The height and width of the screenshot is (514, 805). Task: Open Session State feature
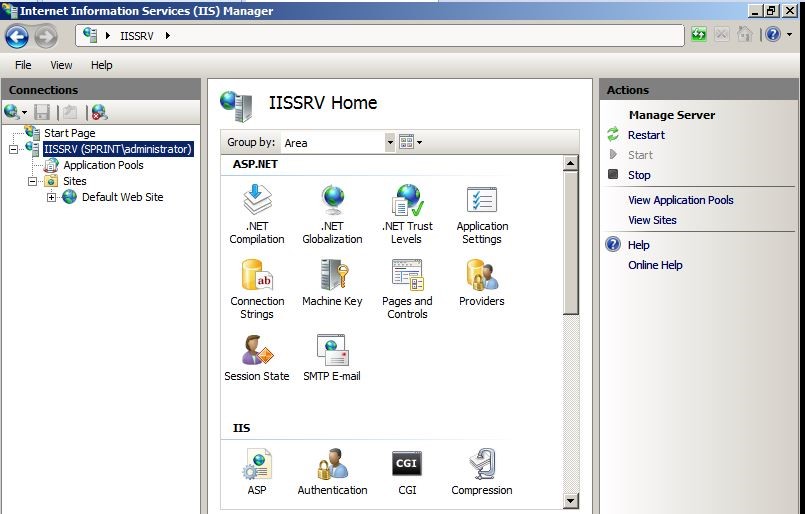click(257, 357)
